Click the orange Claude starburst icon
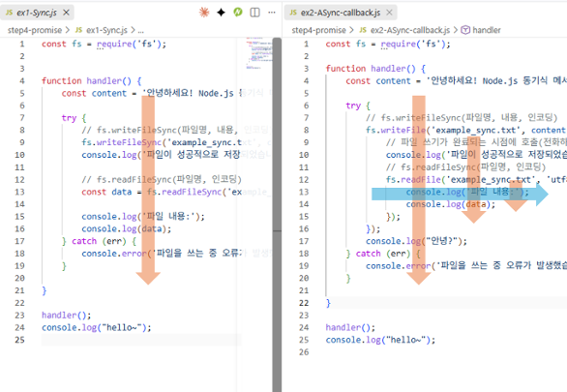The height and width of the screenshot is (392, 567). (204, 13)
